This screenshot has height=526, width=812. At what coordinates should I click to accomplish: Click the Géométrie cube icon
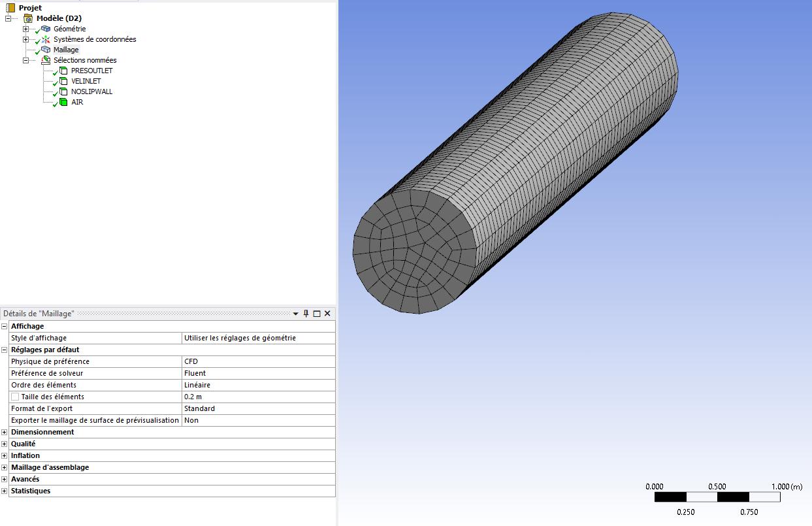[x=46, y=29]
